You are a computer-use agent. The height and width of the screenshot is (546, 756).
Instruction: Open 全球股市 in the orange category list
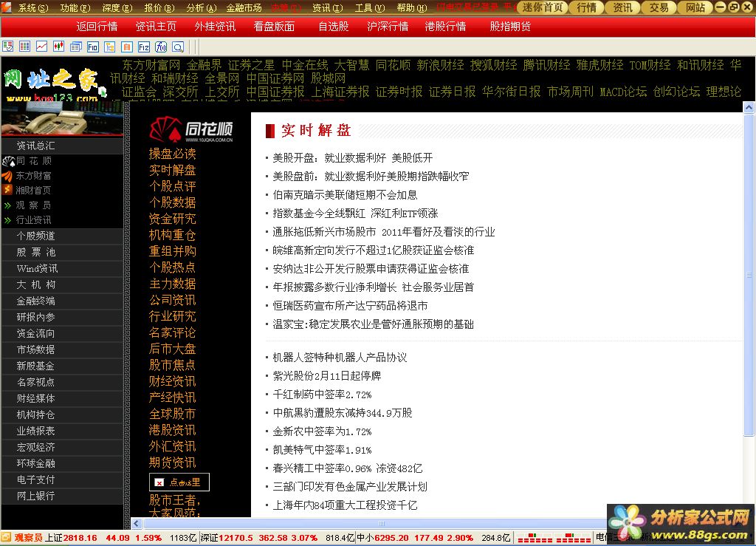click(x=172, y=414)
